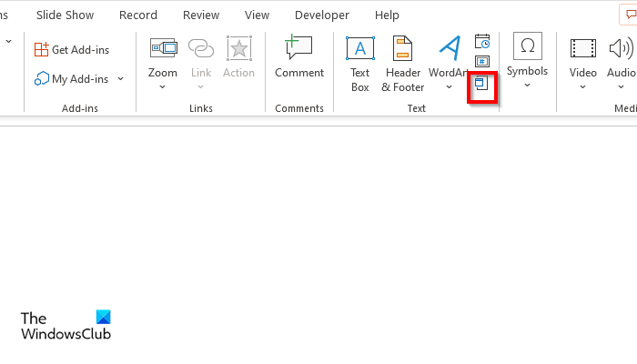This screenshot has height=364, width=637.
Task: Insert a new Comment
Action: [299, 56]
